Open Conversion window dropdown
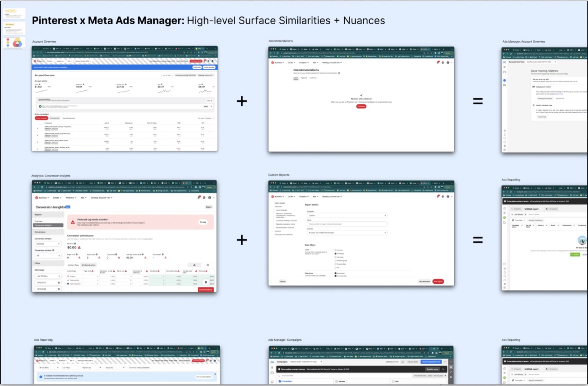This screenshot has height=386, width=588. [x=48, y=244]
